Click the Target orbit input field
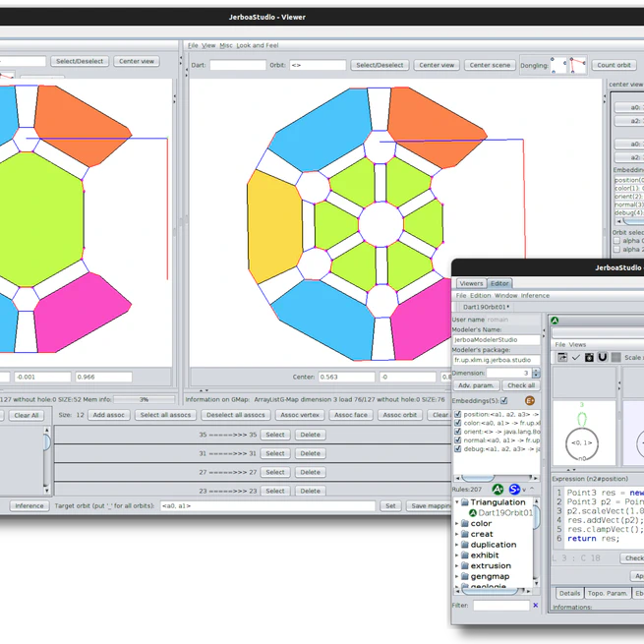The height and width of the screenshot is (644, 644). pos(267,505)
